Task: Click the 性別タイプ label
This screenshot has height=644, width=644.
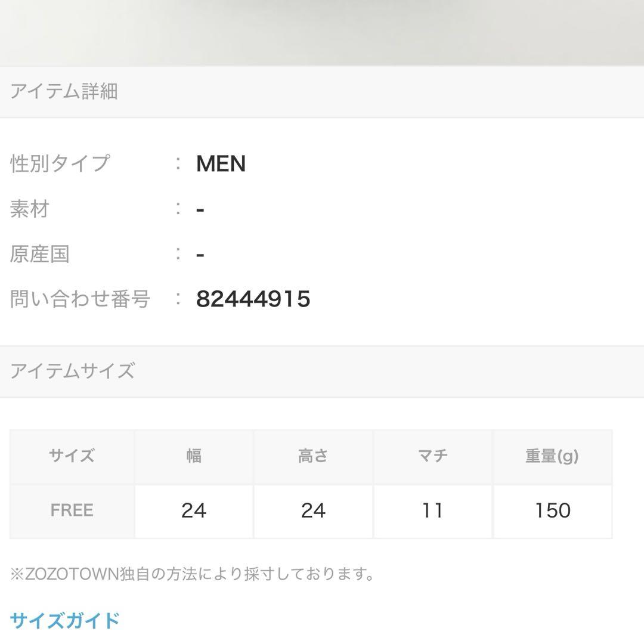Action: click(60, 163)
